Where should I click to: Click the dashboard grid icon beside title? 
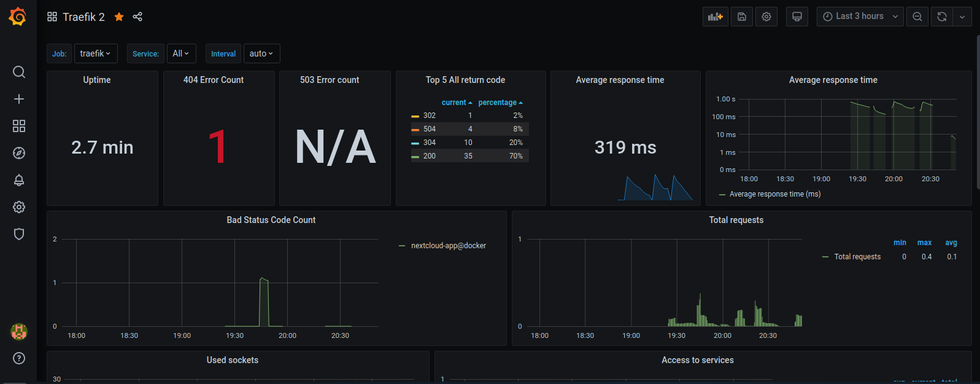click(x=52, y=17)
